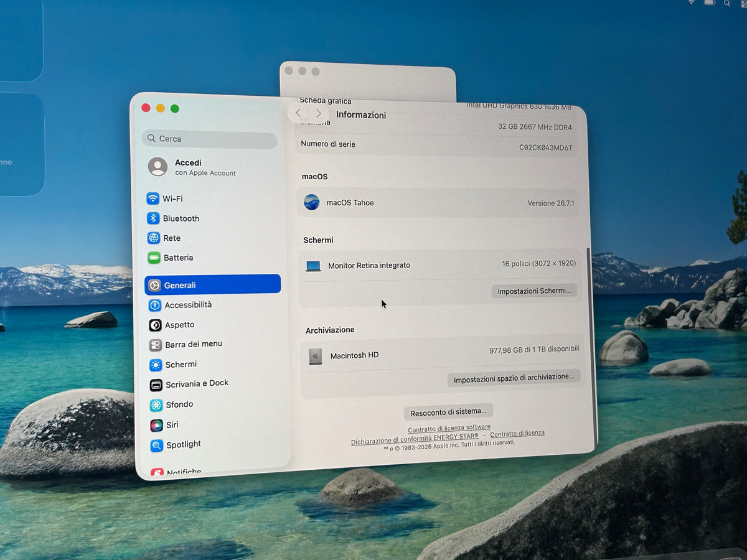747x560 pixels.
Task: Click the "16 pollici (3072 × 1920)" value
Action: click(539, 264)
